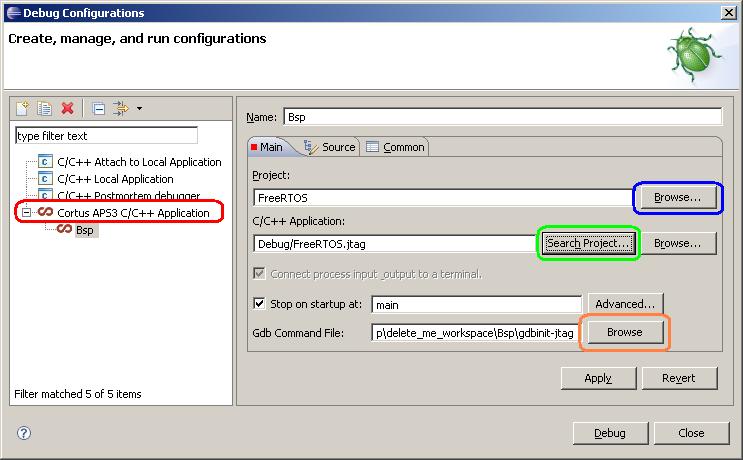This screenshot has width=743, height=460.
Task: Open the filter dropdown arrow in toolbar
Action: (139, 108)
